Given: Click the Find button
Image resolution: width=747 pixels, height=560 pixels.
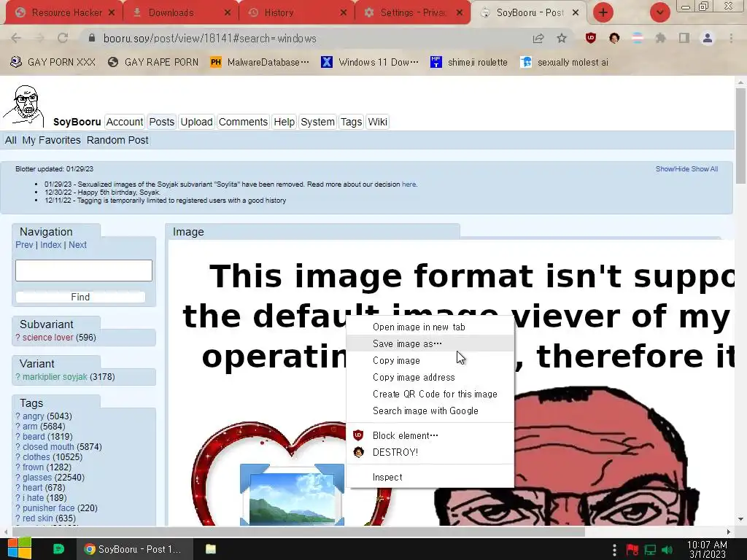Looking at the screenshot, I should [80, 297].
